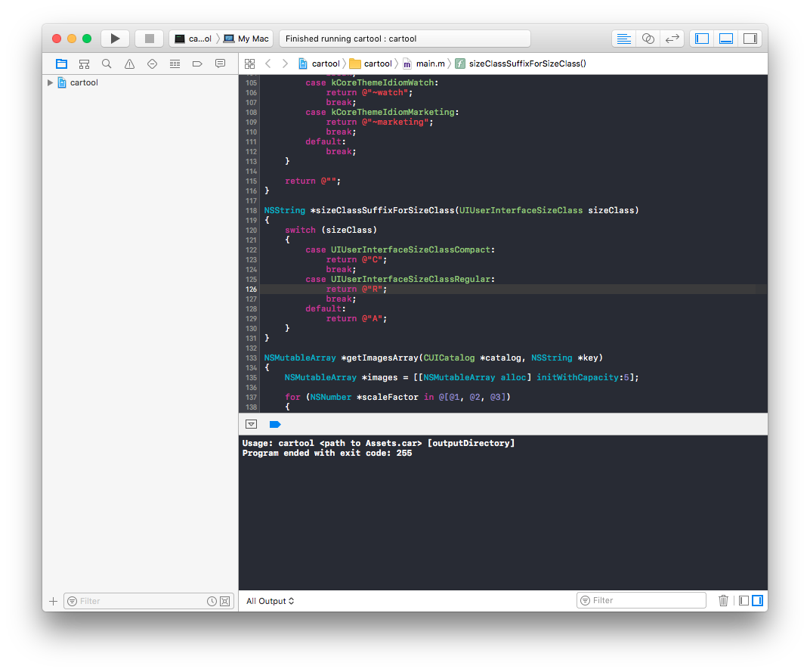
Task: Close the Xcode window
Action: (57, 39)
